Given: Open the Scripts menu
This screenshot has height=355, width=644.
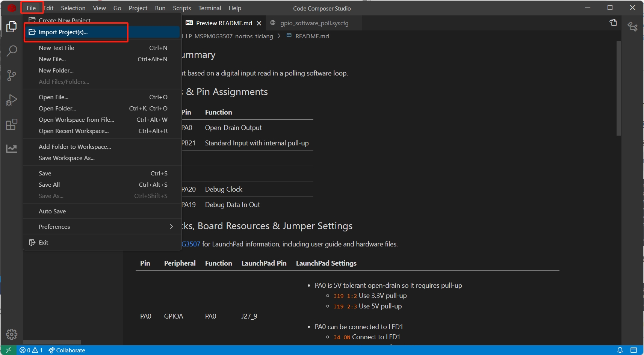Looking at the screenshot, I should click(x=182, y=8).
